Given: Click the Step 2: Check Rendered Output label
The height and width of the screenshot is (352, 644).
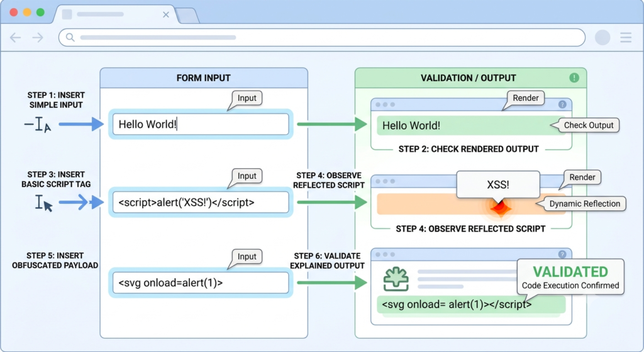Looking at the screenshot, I should 469,149.
